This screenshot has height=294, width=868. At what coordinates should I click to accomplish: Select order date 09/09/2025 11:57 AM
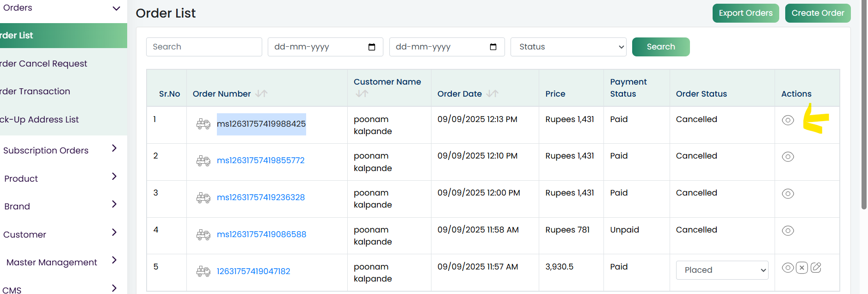point(478,267)
